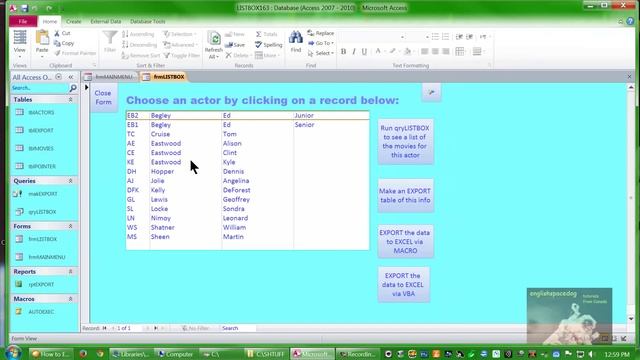Click Remove Sort
Image resolution: width=640 pixels, height=360 pixels.
pyautogui.click(x=141, y=56)
